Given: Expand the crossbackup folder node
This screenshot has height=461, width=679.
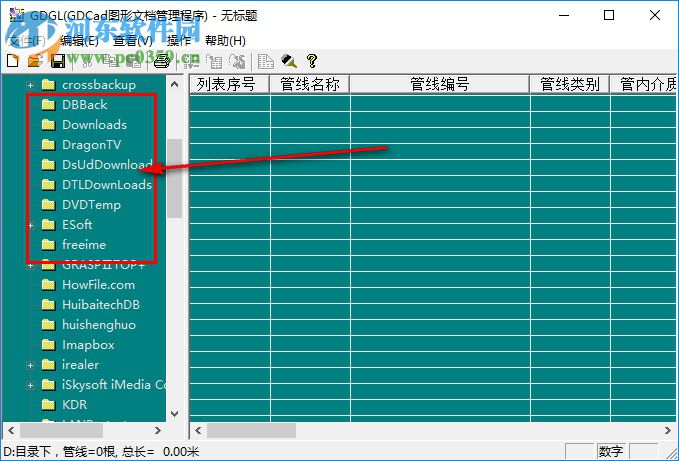Looking at the screenshot, I should tap(30, 85).
